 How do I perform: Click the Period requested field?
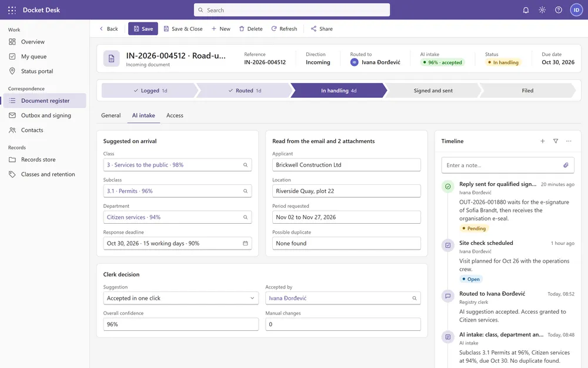coord(346,217)
